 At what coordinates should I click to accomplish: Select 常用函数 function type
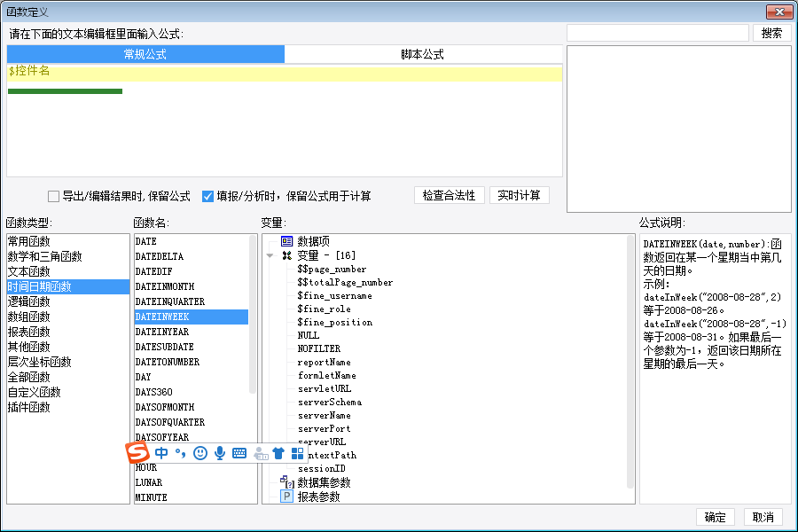(67, 241)
